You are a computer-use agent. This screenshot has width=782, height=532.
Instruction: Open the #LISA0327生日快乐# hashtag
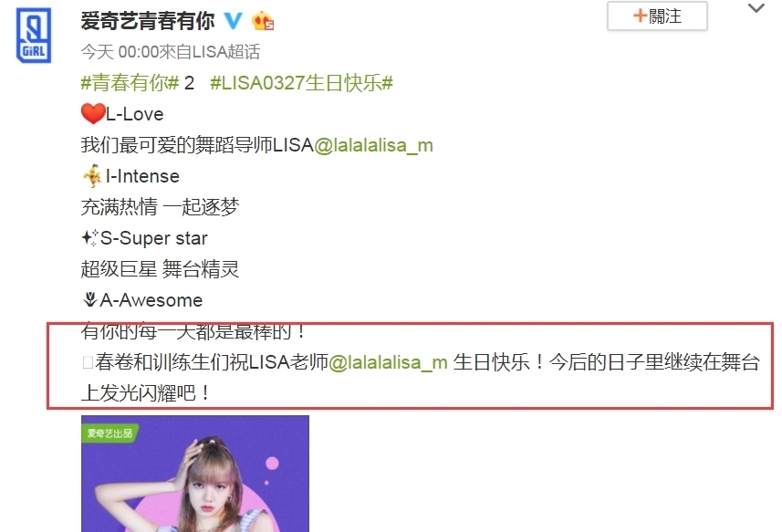click(x=302, y=83)
